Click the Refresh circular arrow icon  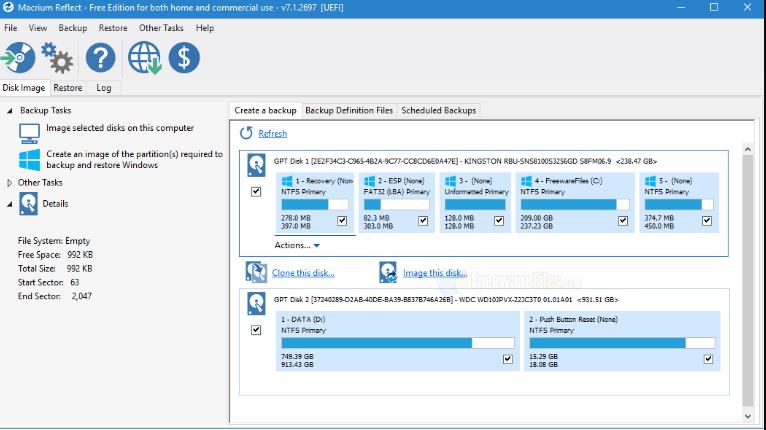pyautogui.click(x=246, y=133)
